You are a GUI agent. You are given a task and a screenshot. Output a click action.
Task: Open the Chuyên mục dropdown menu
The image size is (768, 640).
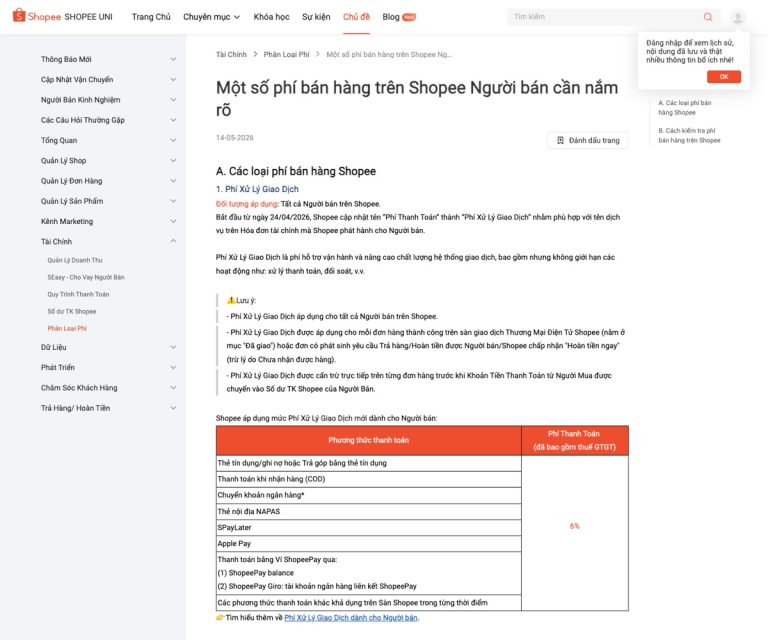point(211,17)
